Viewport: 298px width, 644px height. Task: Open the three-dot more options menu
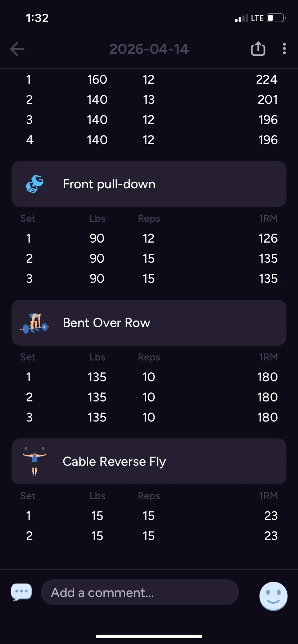click(x=284, y=49)
